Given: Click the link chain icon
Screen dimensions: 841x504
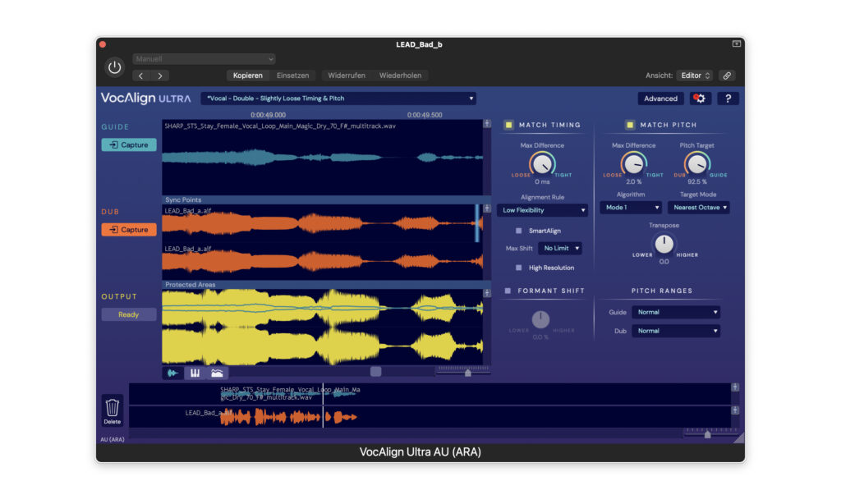Looking at the screenshot, I should pyautogui.click(x=727, y=76).
